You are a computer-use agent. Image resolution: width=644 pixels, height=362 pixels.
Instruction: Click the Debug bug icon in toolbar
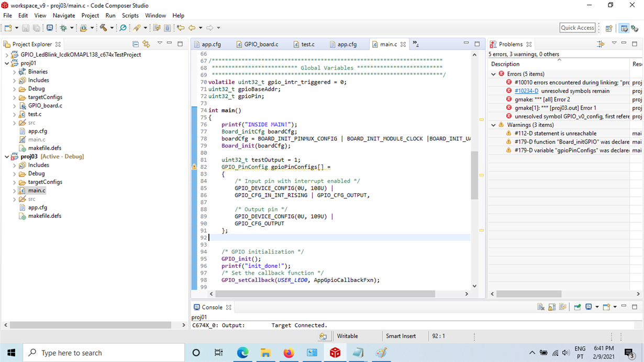click(63, 28)
